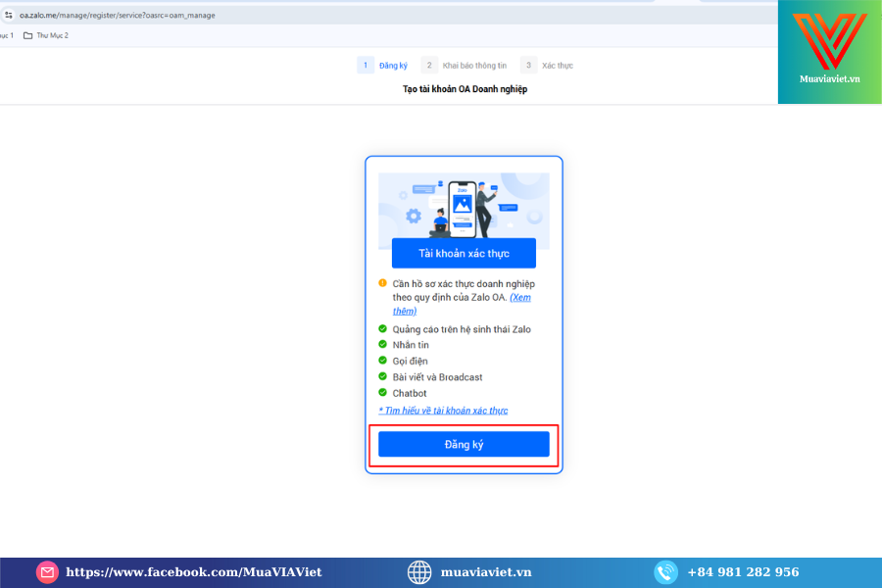Select step 2 Khai báo thông tin
The height and width of the screenshot is (588, 882).
click(x=465, y=66)
